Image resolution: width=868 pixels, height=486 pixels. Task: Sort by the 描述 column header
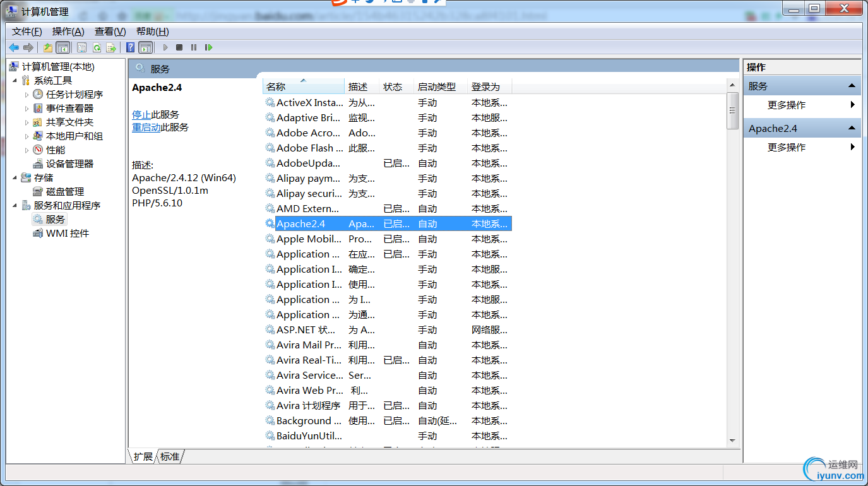[x=362, y=86]
